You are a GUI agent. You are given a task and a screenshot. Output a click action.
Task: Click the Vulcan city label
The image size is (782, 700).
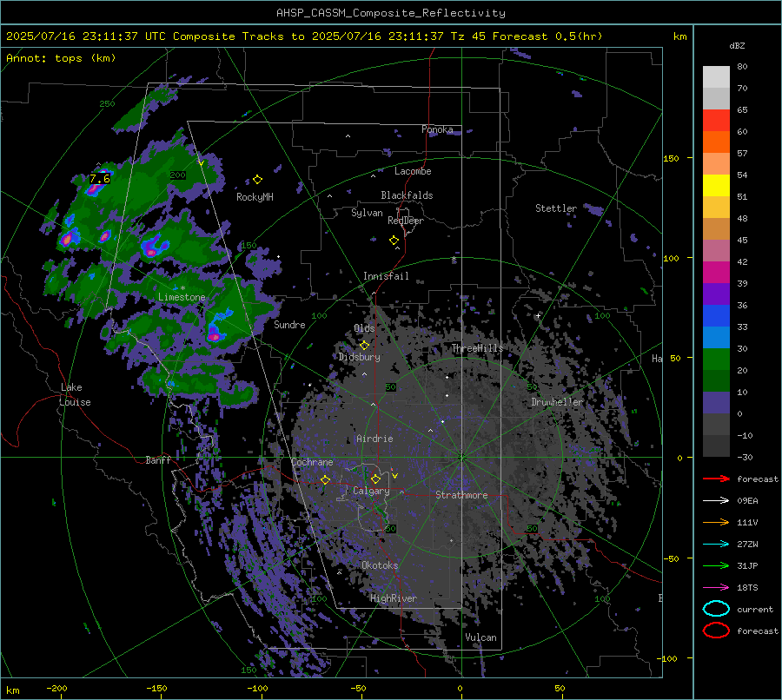point(480,637)
